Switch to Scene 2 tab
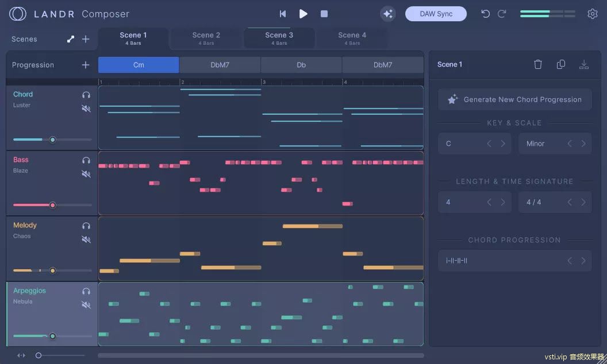 point(206,38)
